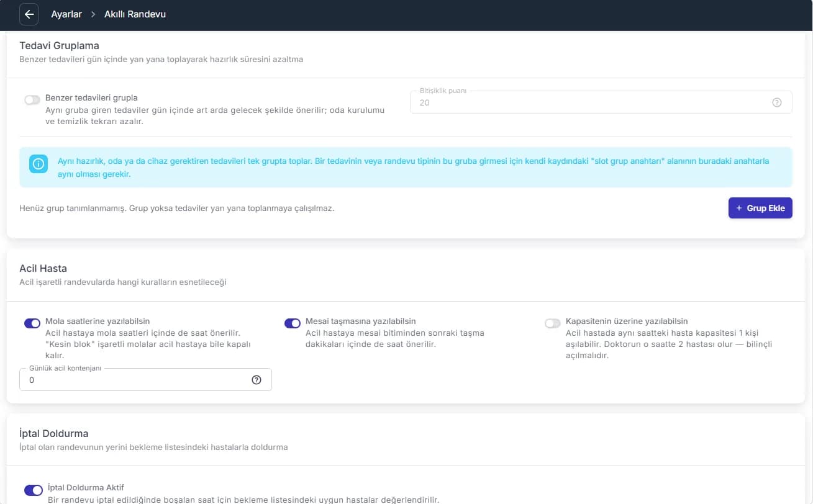Click the Mola saatlerine yazılabilsin label

98,322
